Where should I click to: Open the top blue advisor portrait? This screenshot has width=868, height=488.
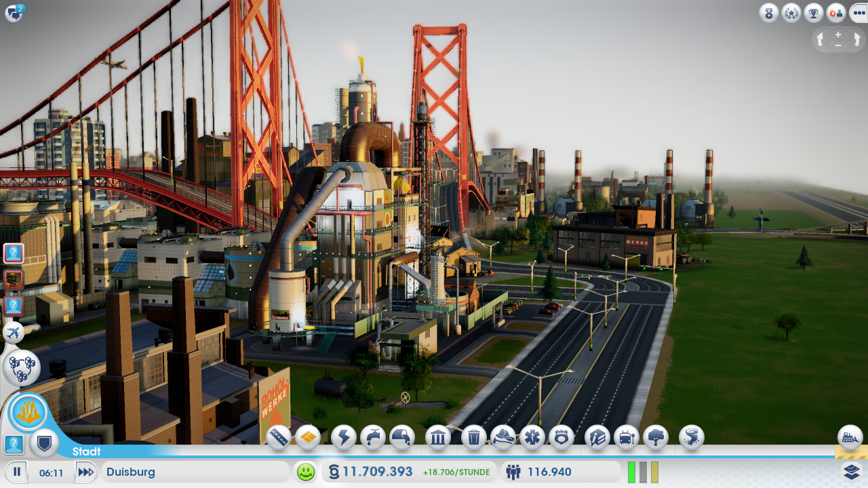[14, 254]
